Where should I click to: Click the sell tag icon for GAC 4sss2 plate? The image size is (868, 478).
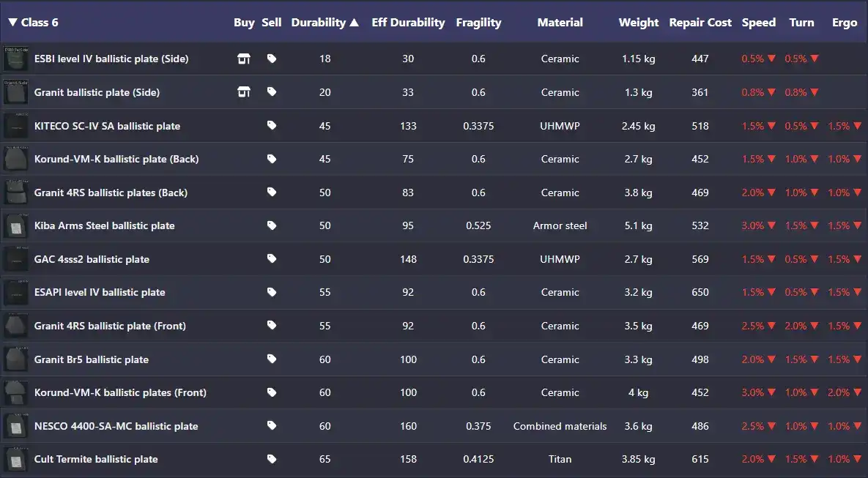coord(272,258)
